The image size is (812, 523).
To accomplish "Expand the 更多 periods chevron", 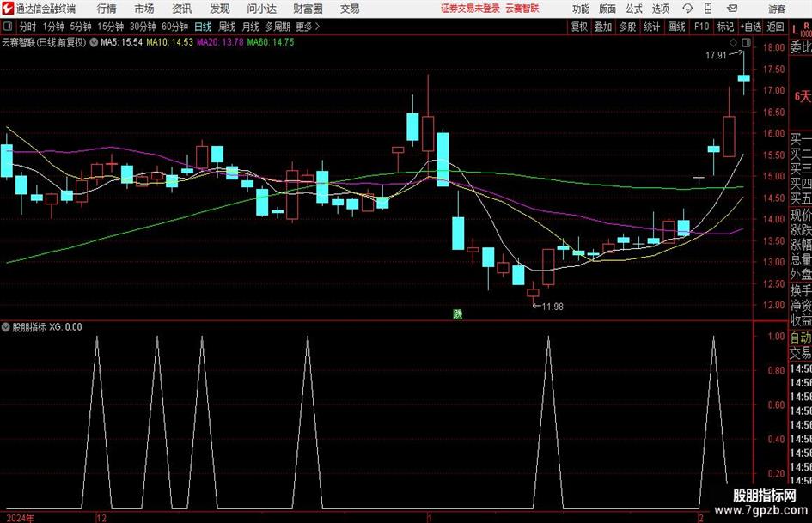I will pyautogui.click(x=308, y=27).
